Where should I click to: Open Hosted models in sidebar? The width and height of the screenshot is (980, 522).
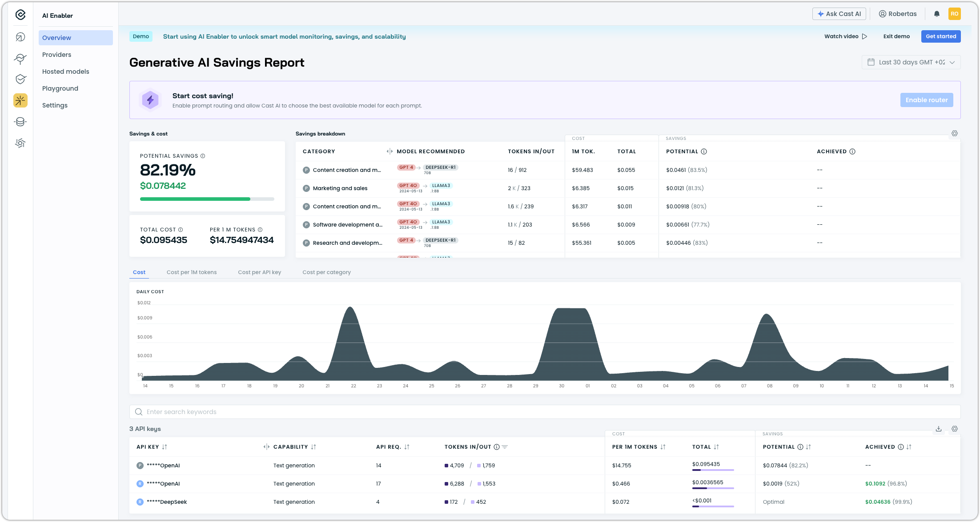(66, 72)
